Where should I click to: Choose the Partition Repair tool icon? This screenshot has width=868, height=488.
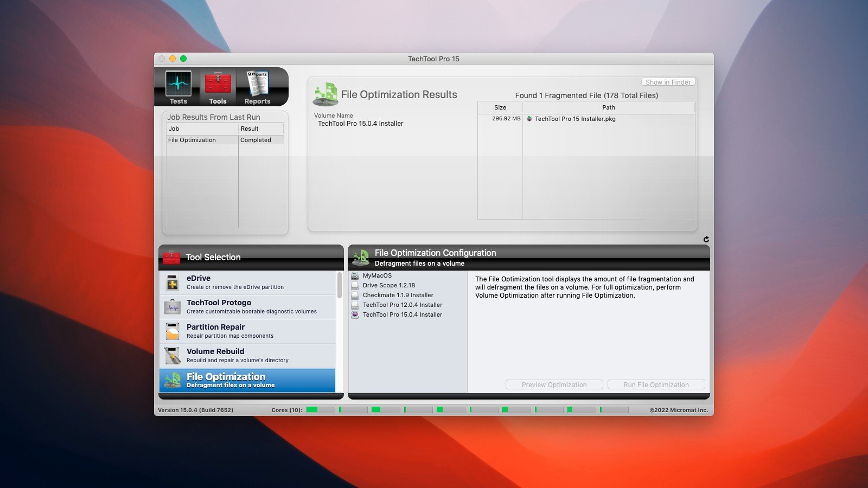pos(173,331)
